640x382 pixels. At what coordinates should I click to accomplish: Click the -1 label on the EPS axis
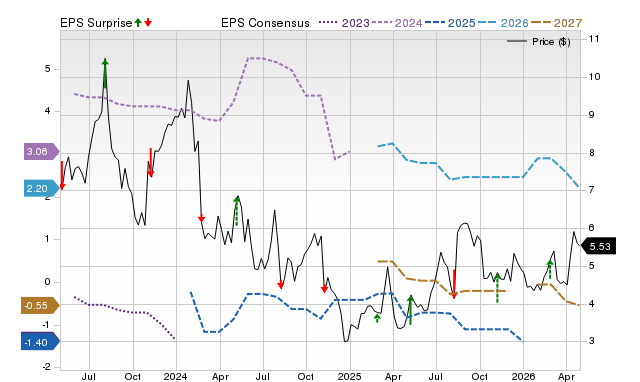(x=47, y=325)
